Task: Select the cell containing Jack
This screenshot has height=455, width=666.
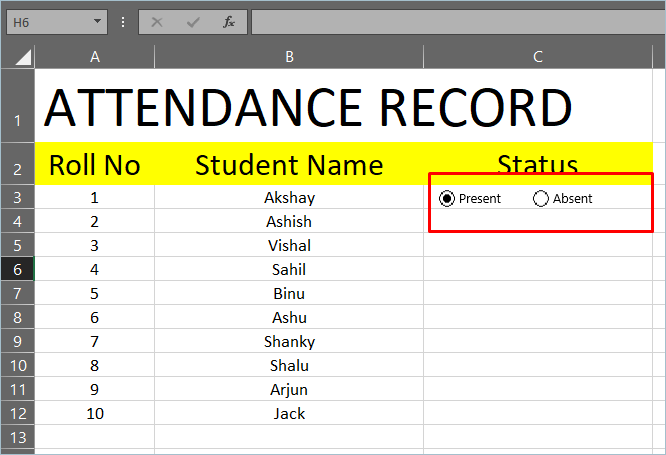Action: 289,413
